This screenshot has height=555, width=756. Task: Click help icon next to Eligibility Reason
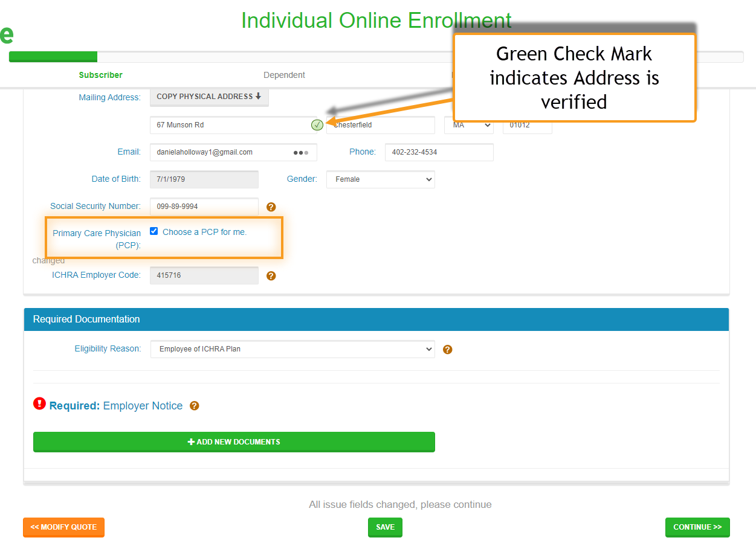pyautogui.click(x=447, y=349)
